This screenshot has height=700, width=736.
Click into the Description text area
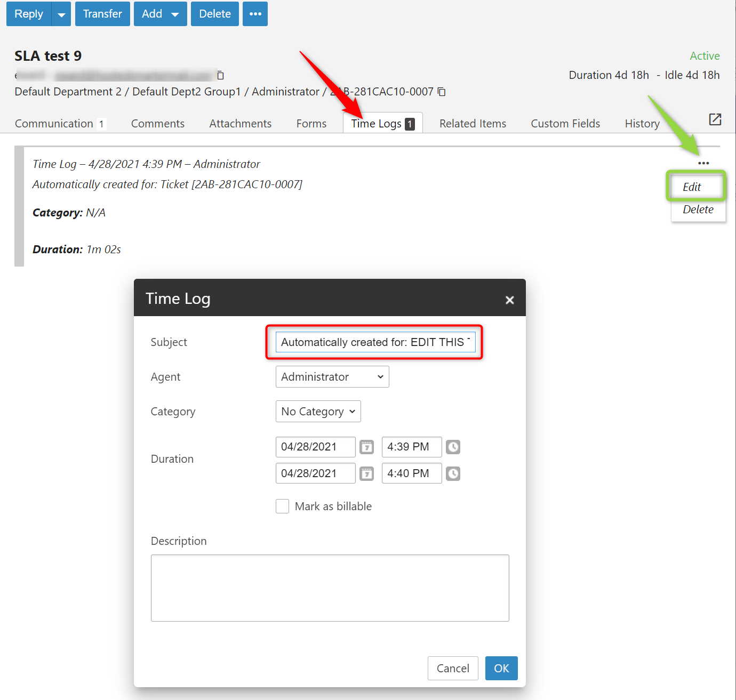click(x=330, y=588)
